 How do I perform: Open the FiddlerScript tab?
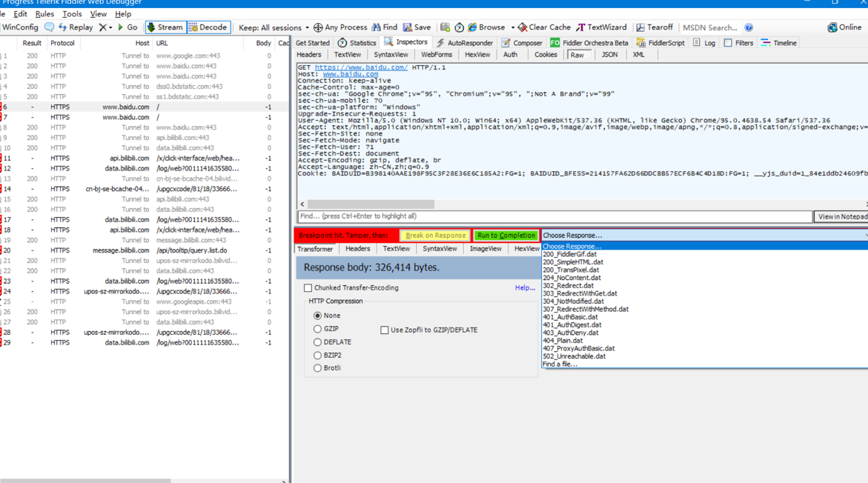pyautogui.click(x=660, y=43)
